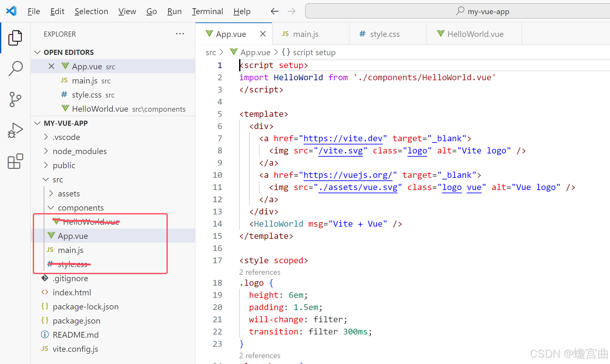Open main.js src in Open Editors
The height and width of the screenshot is (364, 610).
pyautogui.click(x=112, y=81)
